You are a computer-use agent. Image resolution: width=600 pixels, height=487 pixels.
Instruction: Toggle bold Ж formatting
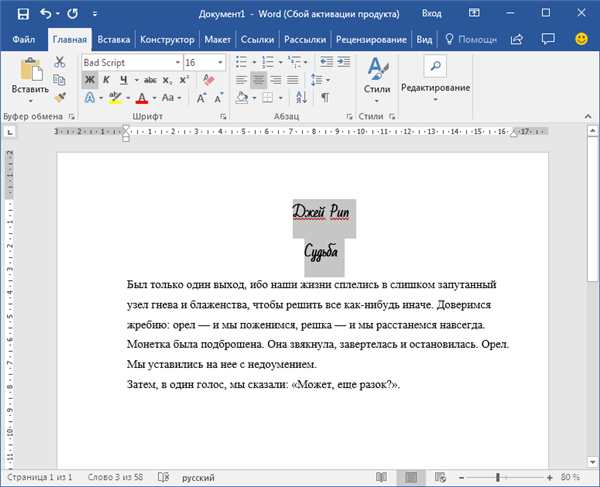click(x=90, y=80)
